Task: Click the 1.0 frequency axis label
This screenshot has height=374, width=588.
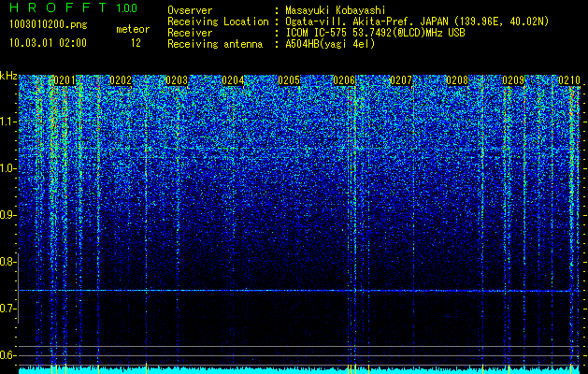Action: 8,168
